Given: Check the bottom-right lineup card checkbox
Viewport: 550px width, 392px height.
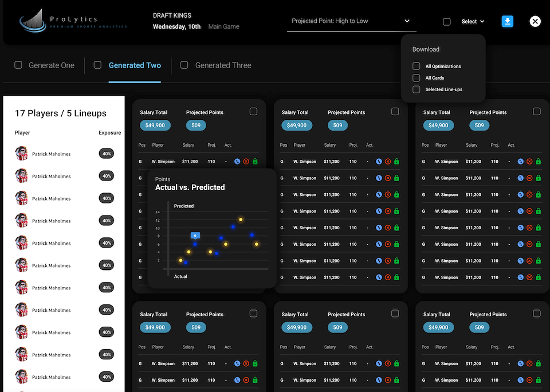Looking at the screenshot, I should point(537,313).
